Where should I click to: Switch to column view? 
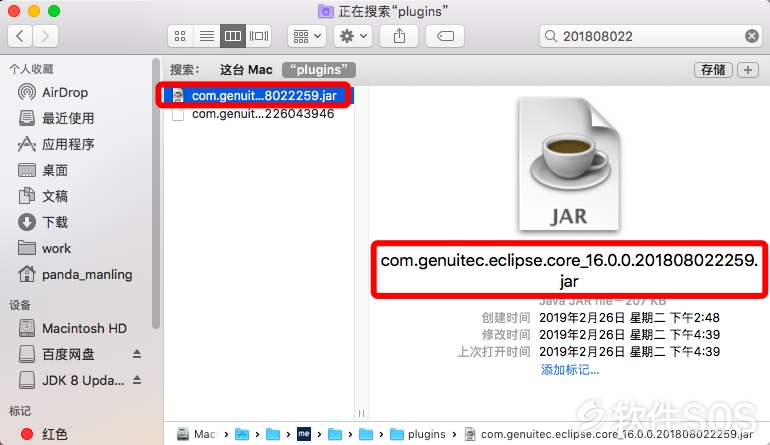233,36
